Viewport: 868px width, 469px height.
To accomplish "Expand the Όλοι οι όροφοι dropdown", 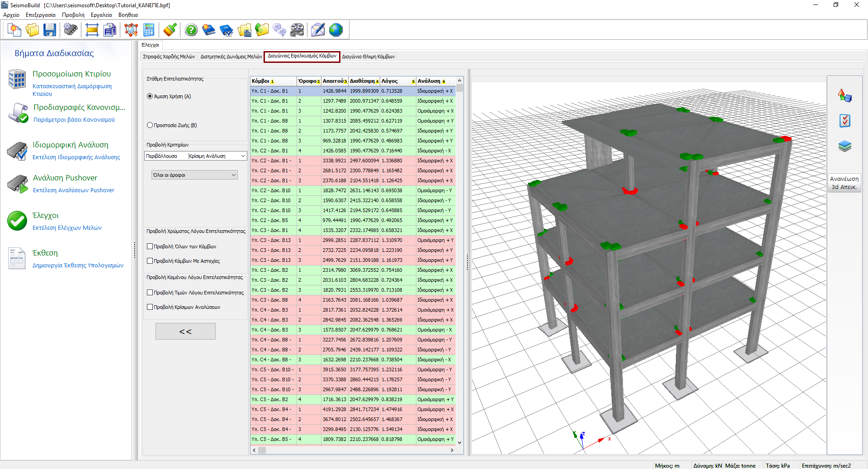I will pyautogui.click(x=194, y=175).
